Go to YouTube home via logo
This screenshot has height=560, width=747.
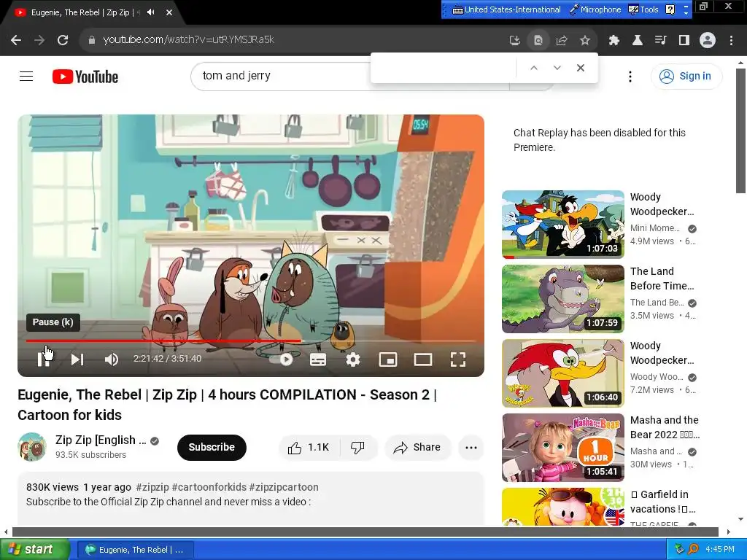[x=85, y=77]
